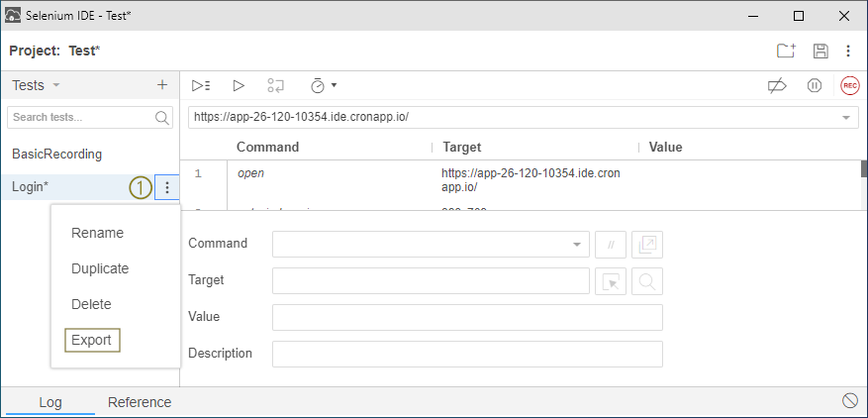Open Login test kebab menu
The height and width of the screenshot is (418, 868).
coord(167,188)
